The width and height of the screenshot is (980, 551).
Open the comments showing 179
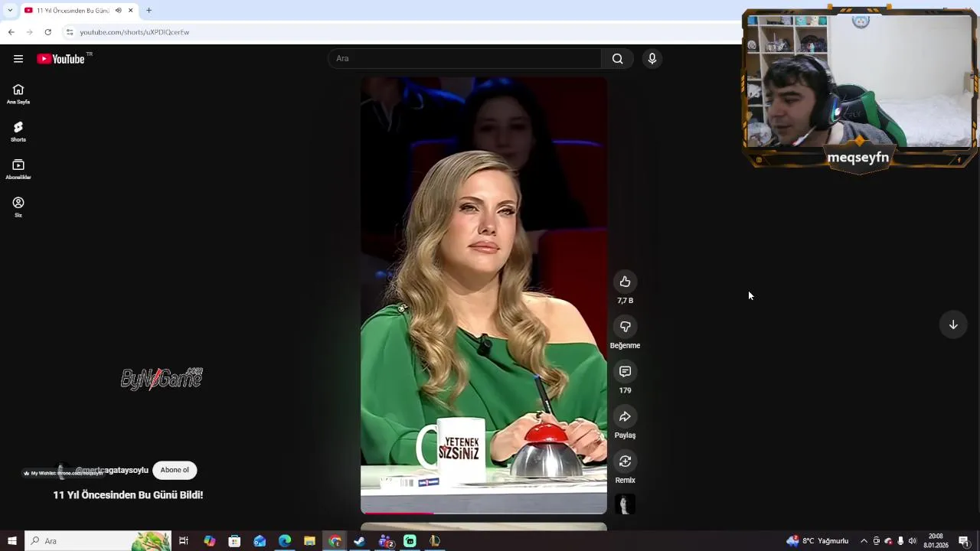[625, 371]
